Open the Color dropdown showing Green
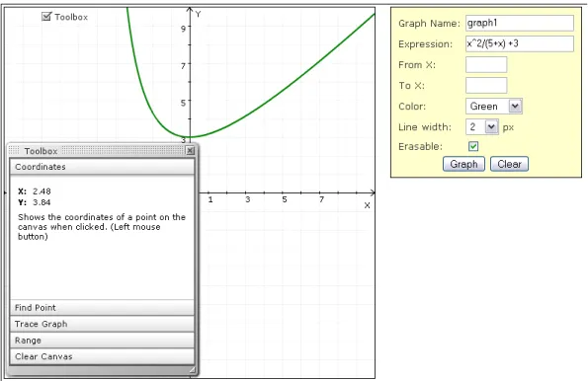The width and height of the screenshot is (588, 381). (x=494, y=107)
